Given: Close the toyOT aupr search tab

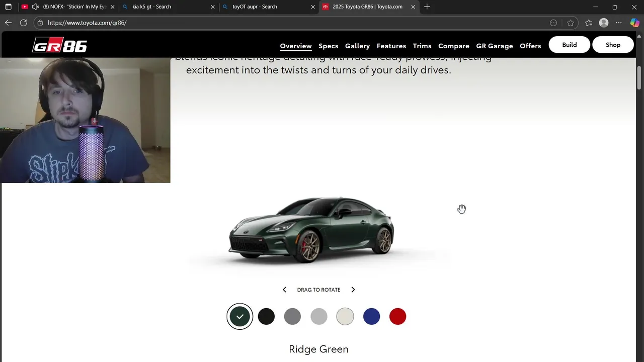Looking at the screenshot, I should [313, 7].
